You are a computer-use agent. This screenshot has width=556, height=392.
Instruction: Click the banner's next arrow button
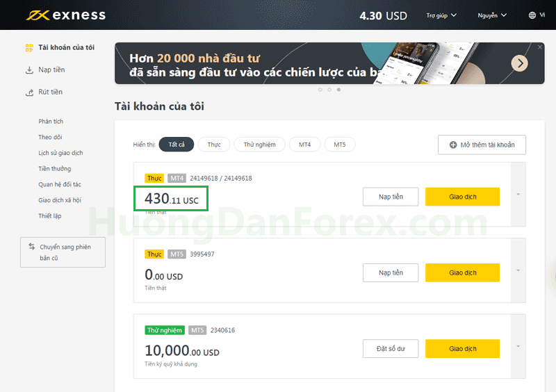point(519,63)
